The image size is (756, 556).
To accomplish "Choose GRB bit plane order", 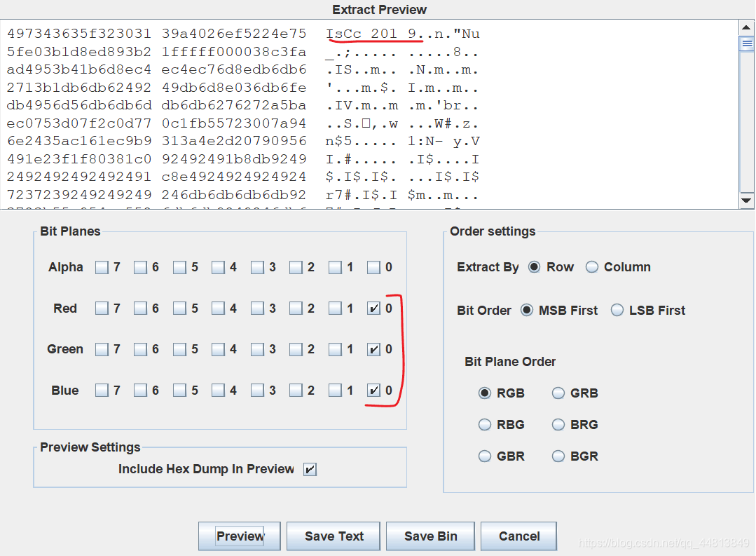I will click(558, 393).
